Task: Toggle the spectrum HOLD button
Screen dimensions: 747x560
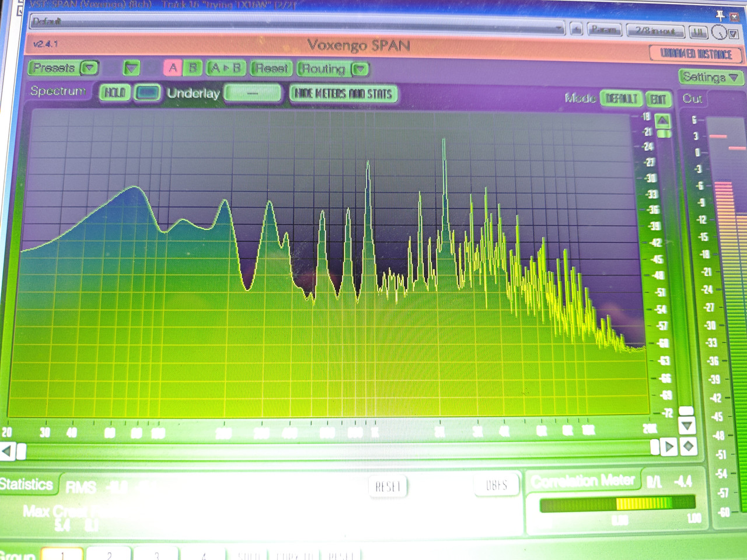Action: [114, 92]
